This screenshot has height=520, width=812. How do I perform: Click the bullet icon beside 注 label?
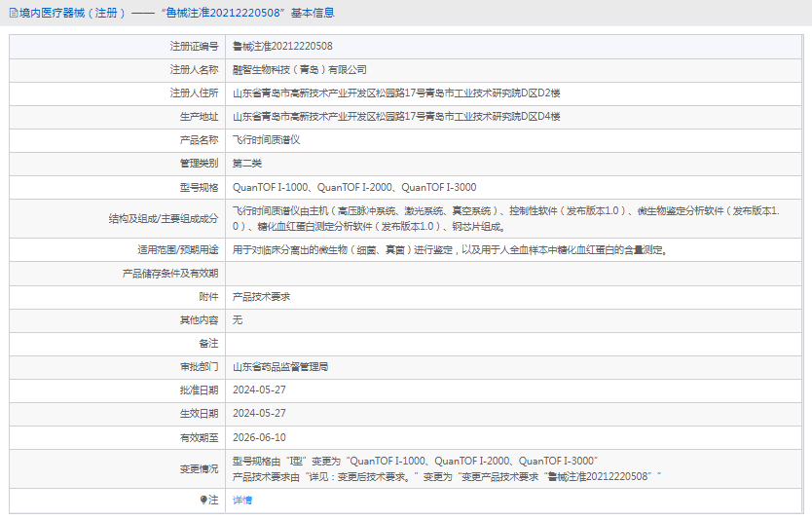203,500
